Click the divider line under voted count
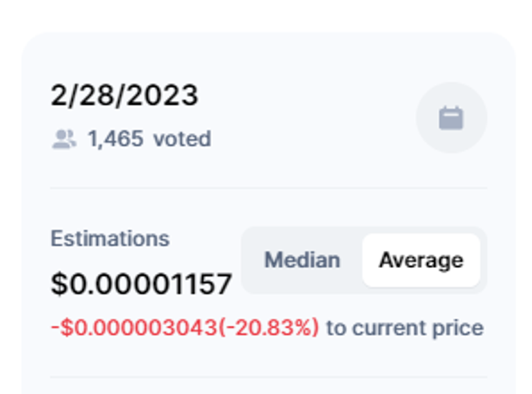The image size is (532, 394). [269, 188]
